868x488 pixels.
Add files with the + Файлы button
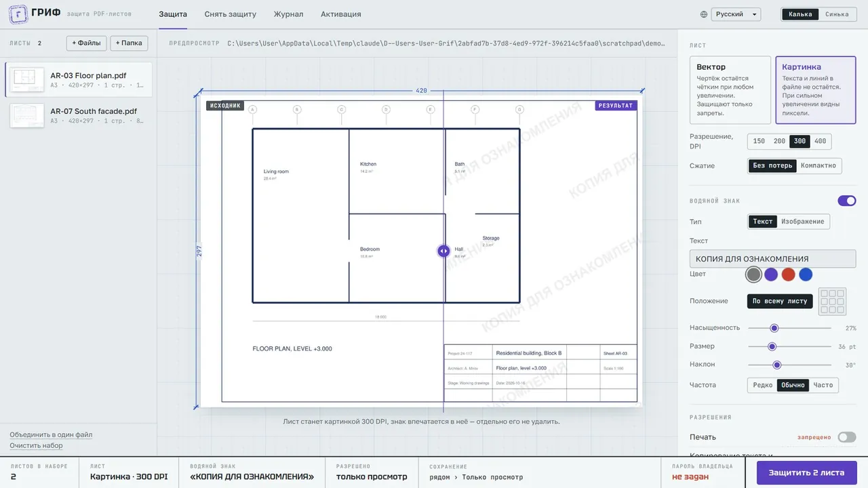86,43
